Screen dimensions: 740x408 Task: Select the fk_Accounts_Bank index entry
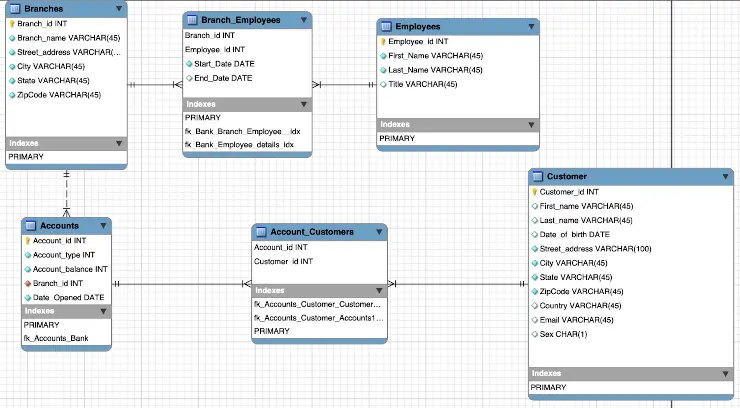click(56, 339)
